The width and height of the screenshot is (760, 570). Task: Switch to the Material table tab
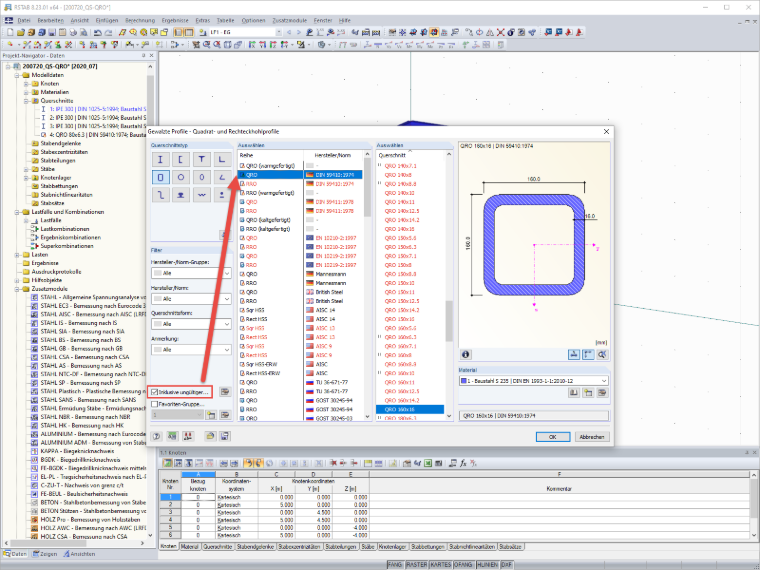(190, 546)
